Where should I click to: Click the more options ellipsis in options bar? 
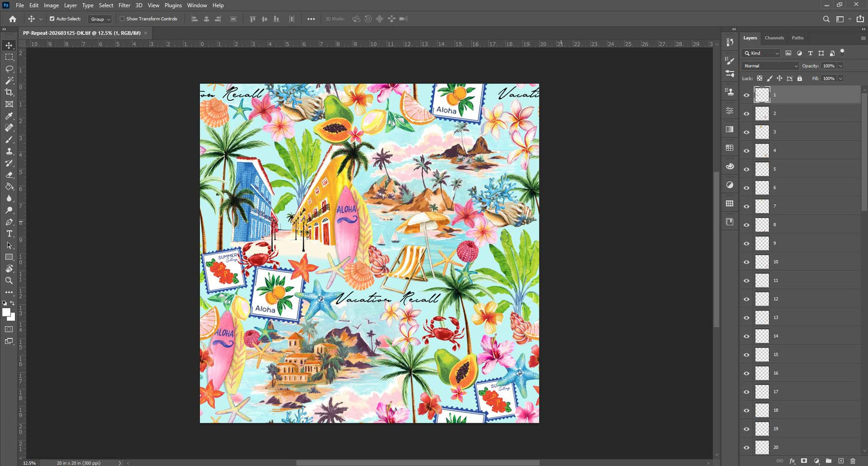[x=311, y=19]
